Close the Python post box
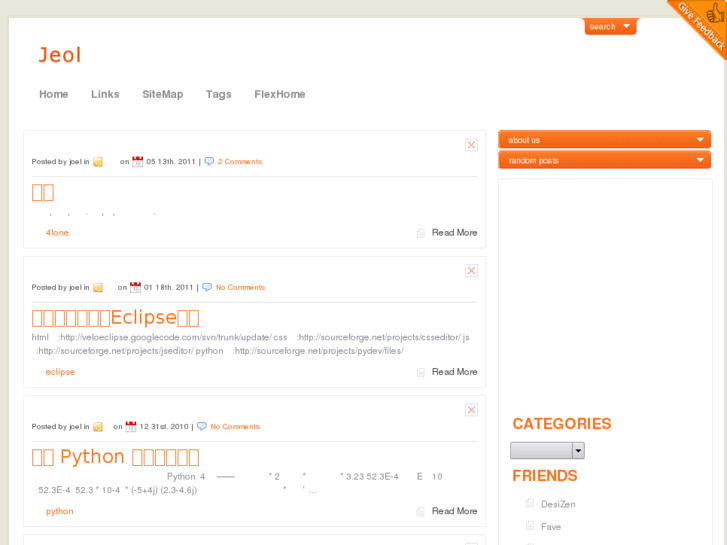Viewport: 727px width, 545px height. (x=471, y=410)
